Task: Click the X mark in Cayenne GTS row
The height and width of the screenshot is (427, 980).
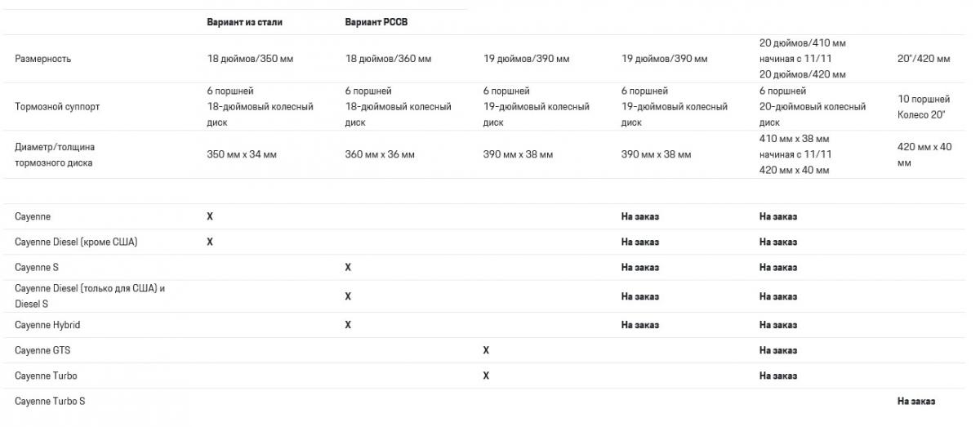Action: point(486,350)
